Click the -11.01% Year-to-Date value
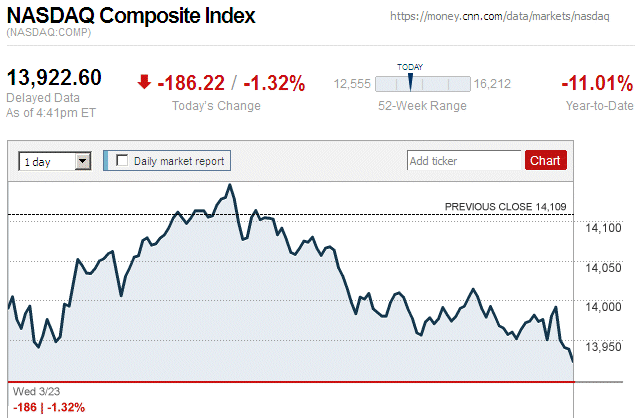This screenshot has height=420, width=640. click(595, 83)
